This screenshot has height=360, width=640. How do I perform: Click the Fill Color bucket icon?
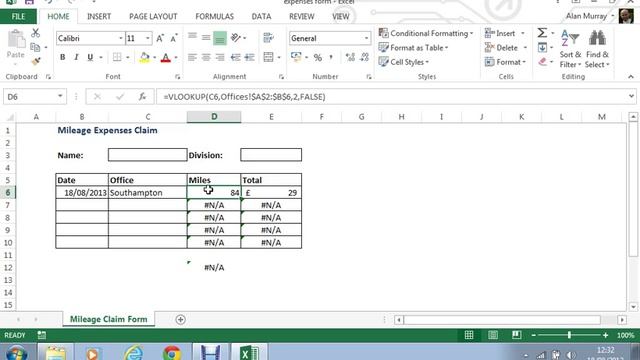144,57
